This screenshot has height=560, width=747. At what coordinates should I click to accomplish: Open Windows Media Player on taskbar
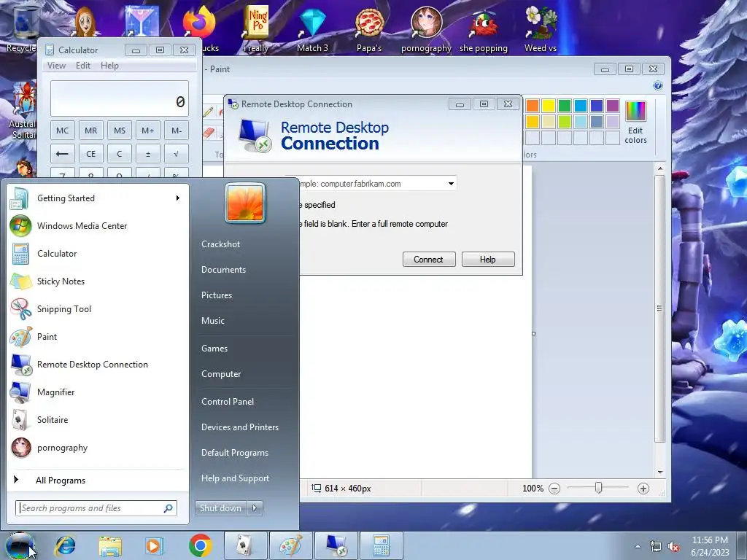[155, 545]
